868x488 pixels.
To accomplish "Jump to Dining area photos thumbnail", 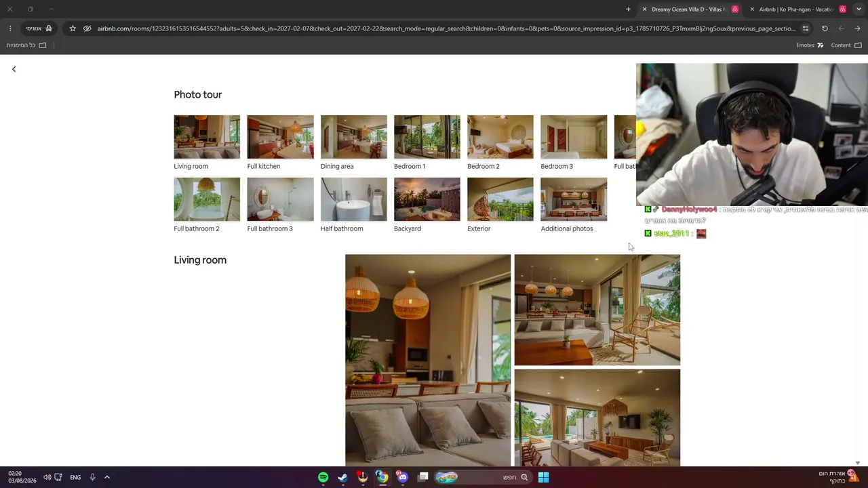I will 353,137.
